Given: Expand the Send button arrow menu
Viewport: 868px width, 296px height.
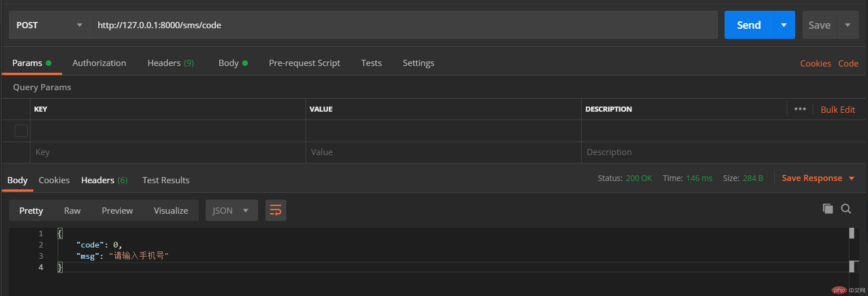Looking at the screenshot, I should tap(784, 25).
